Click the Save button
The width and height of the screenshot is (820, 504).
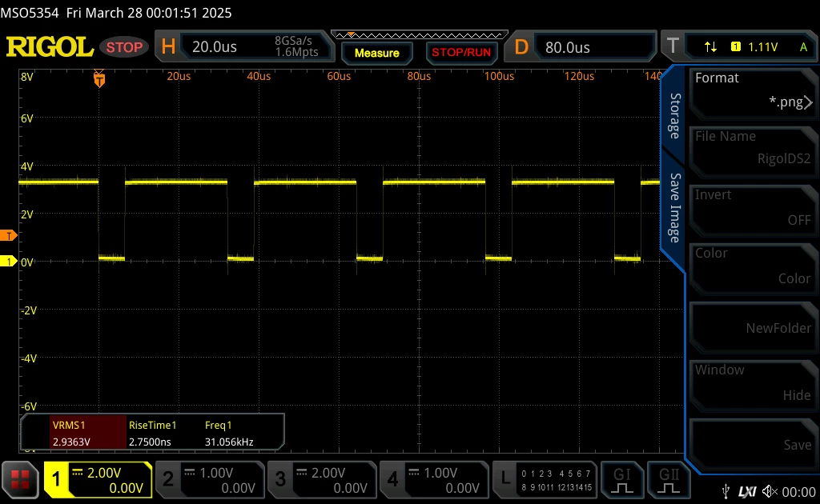click(753, 445)
